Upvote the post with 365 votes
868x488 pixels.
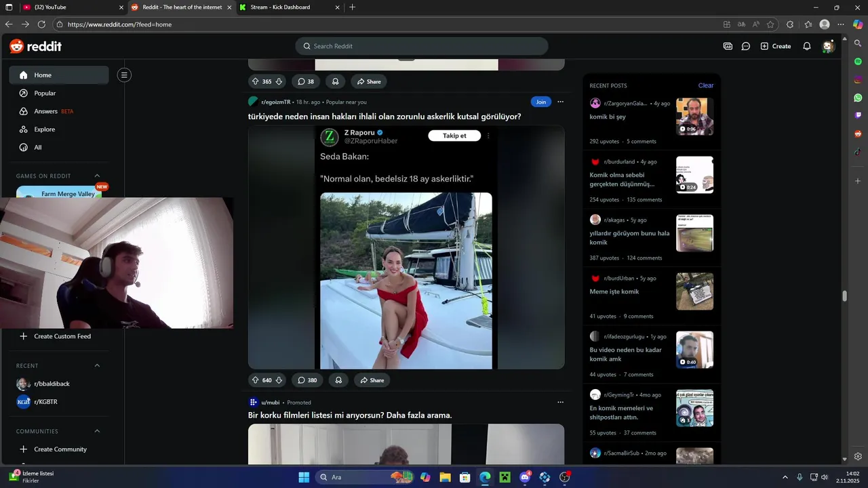pos(256,81)
